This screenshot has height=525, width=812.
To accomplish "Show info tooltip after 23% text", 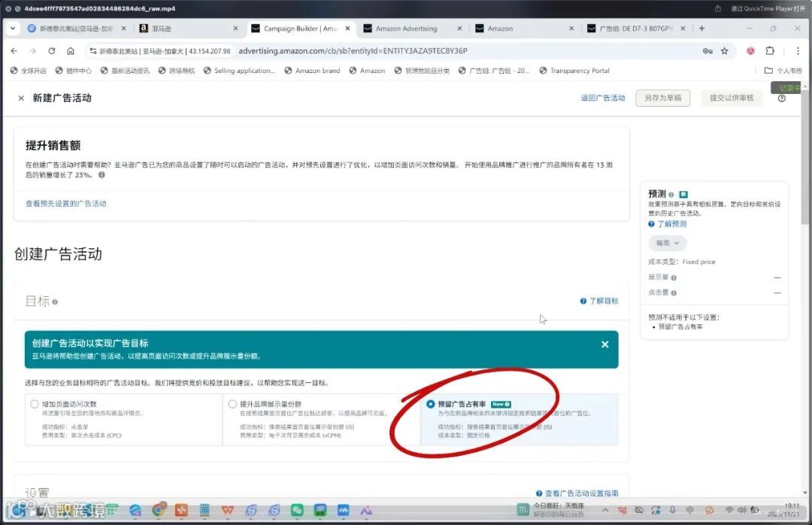I will [101, 174].
